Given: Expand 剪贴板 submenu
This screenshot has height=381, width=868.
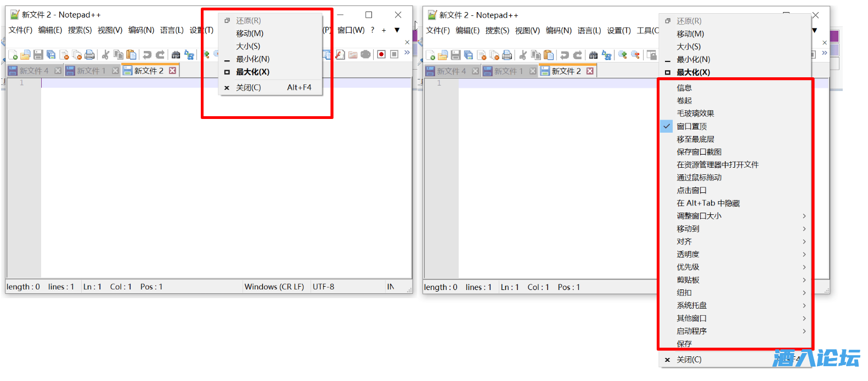Looking at the screenshot, I should coord(735,280).
